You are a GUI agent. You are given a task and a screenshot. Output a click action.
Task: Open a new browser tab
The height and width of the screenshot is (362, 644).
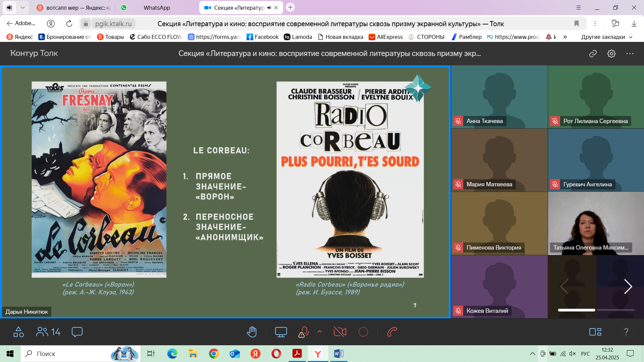coord(290,7)
